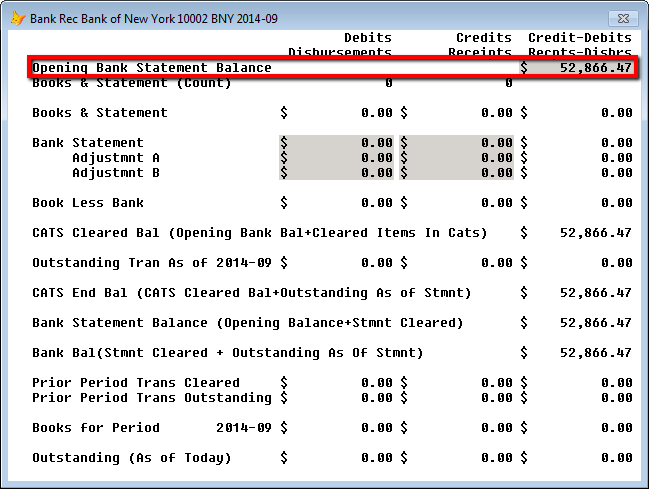Click Adjustmnt A credits input field

pos(456,157)
